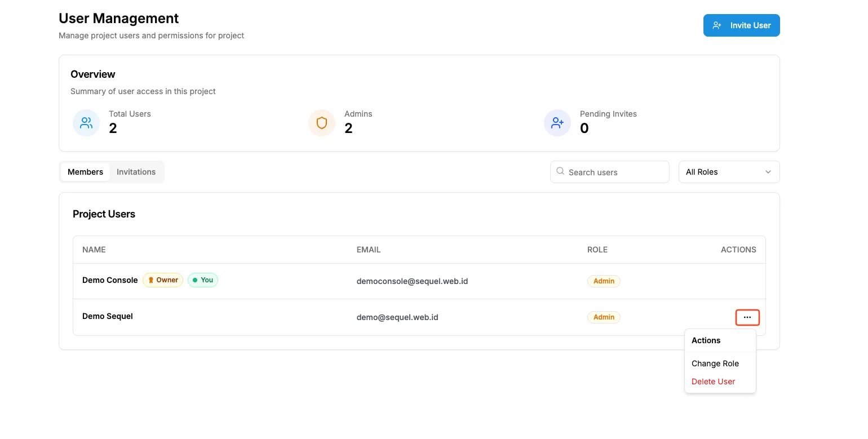Image resolution: width=868 pixels, height=439 pixels.
Task: Click Demo Console's Admin role badge
Action: point(604,281)
